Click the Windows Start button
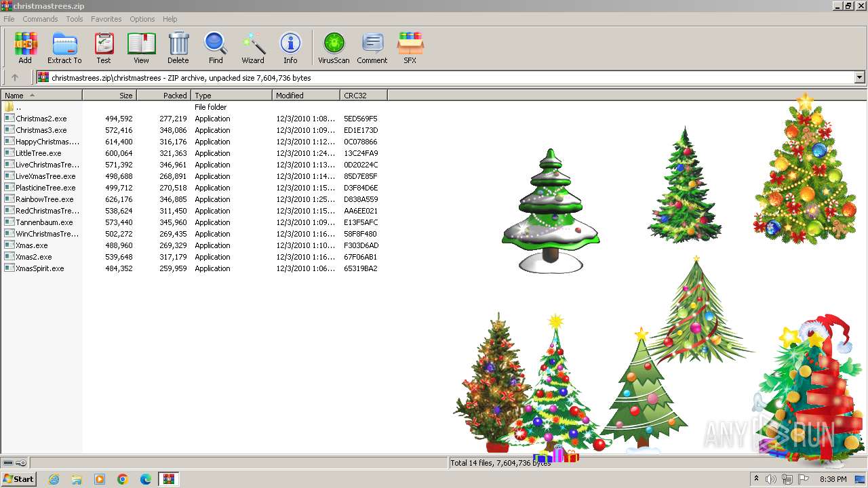868x488 pixels. [x=19, y=479]
